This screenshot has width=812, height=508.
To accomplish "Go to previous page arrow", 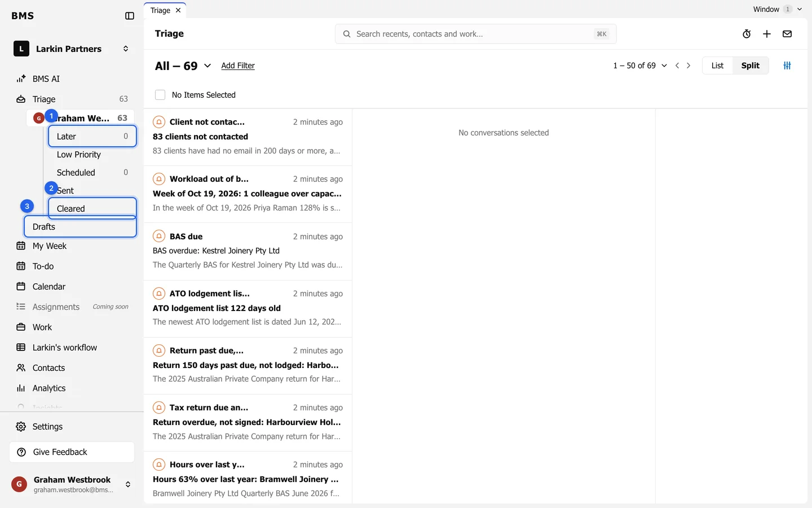I will click(677, 65).
